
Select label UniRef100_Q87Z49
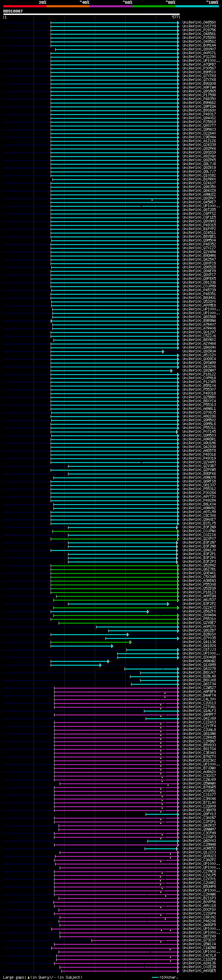click(199, 936)
